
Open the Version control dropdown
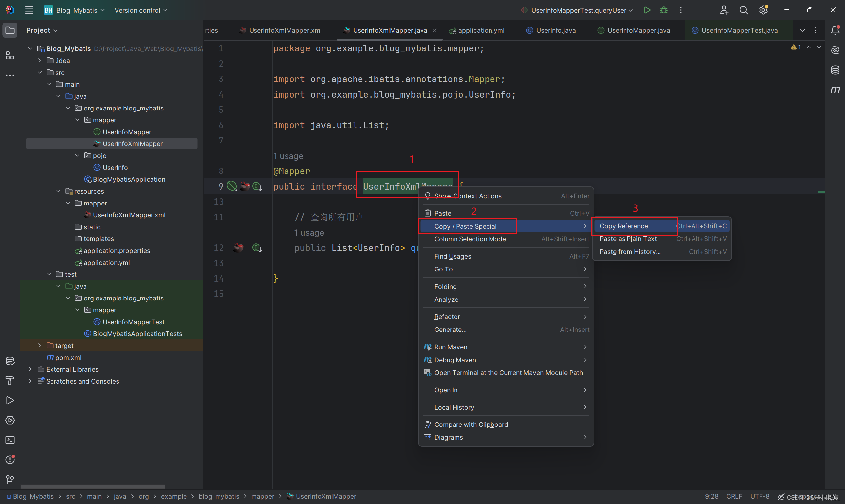click(141, 10)
